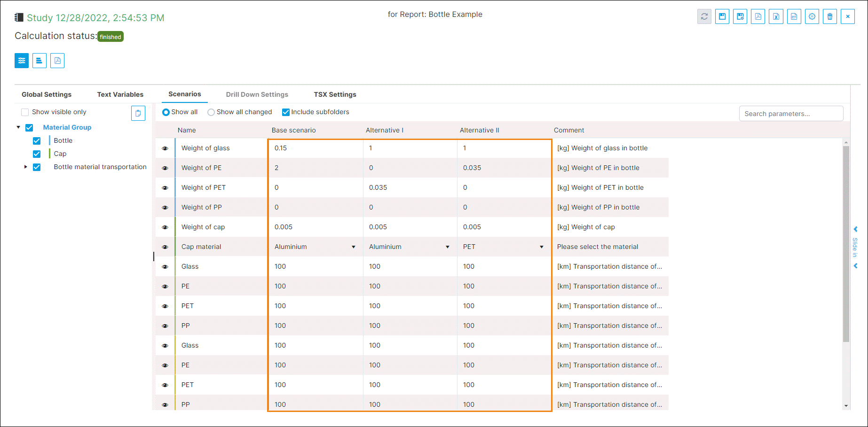Click the parameter table vertical scrollbar thumb

coord(846,244)
